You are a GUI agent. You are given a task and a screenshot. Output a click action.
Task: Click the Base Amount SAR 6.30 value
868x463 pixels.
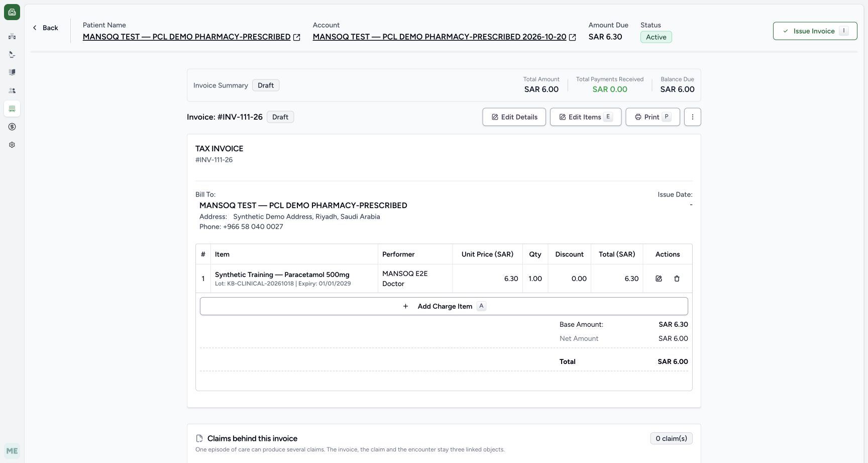point(673,324)
